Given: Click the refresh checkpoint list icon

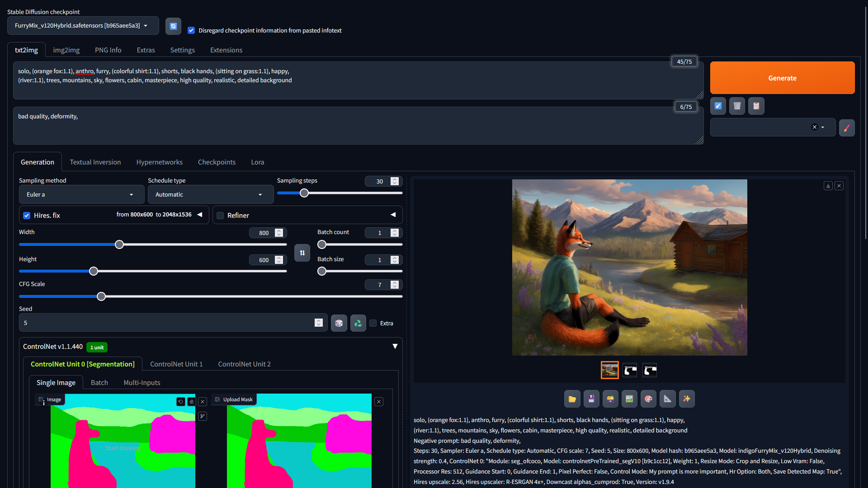Looking at the screenshot, I should (x=173, y=26).
